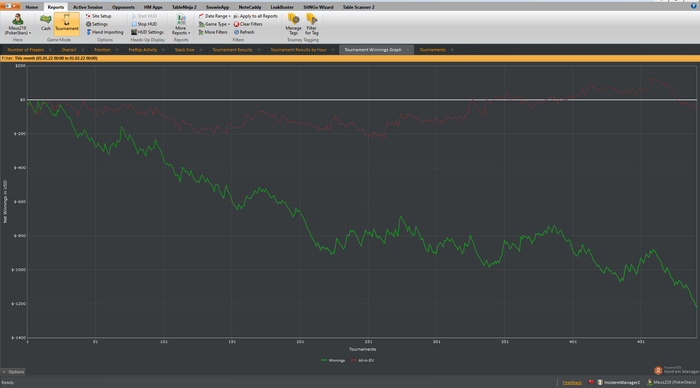
Task: Open the Table Scanner 2 ribbon tab
Action: [x=358, y=7]
